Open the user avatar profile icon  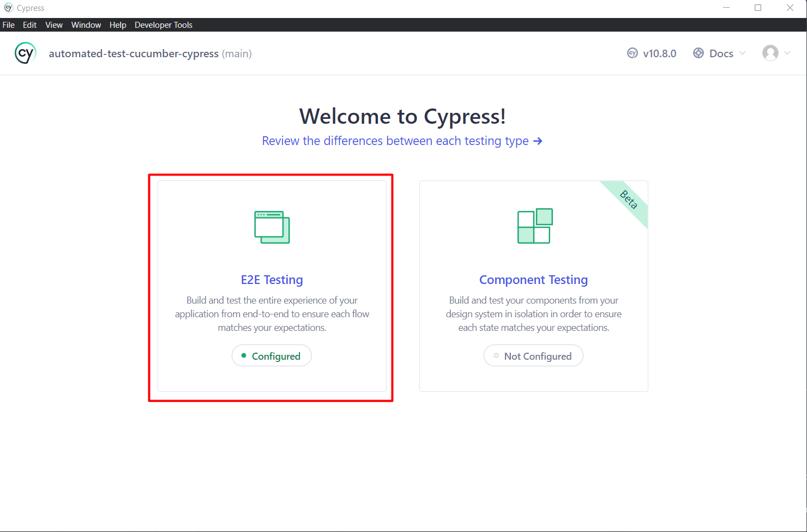pyautogui.click(x=770, y=53)
